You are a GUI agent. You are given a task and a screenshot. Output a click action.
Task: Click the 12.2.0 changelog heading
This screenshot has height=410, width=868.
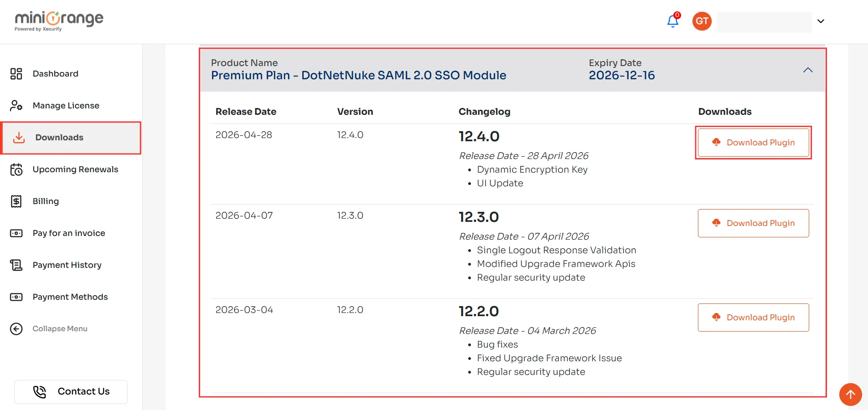[479, 311]
